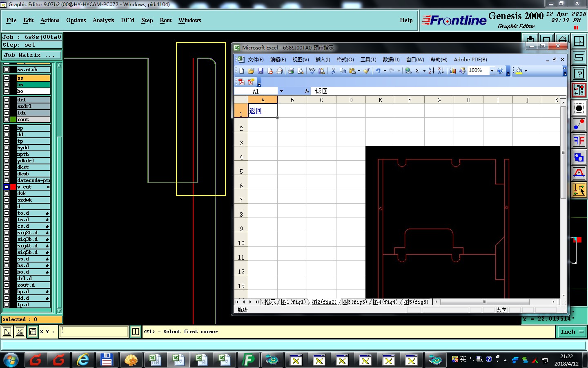Click the green color swatch of layer rout
This screenshot has height=368, width=588.
[x=13, y=119]
